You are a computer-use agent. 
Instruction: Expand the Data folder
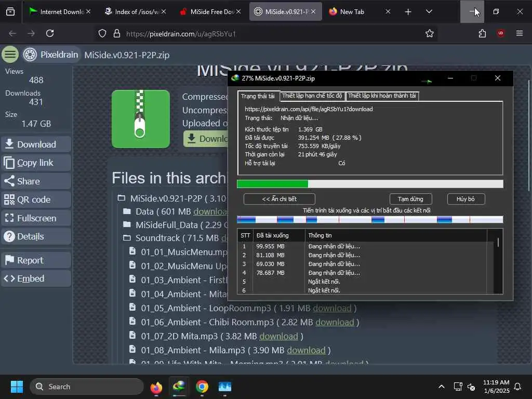(127, 211)
